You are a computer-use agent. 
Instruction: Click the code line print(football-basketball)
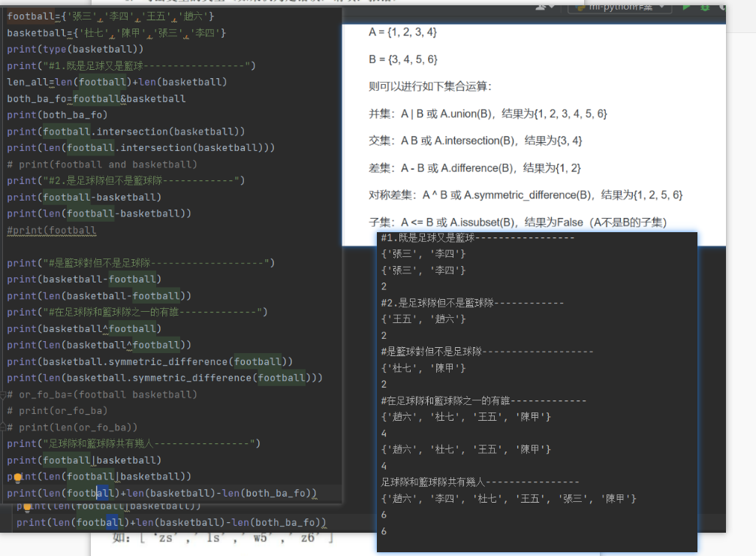point(83,197)
